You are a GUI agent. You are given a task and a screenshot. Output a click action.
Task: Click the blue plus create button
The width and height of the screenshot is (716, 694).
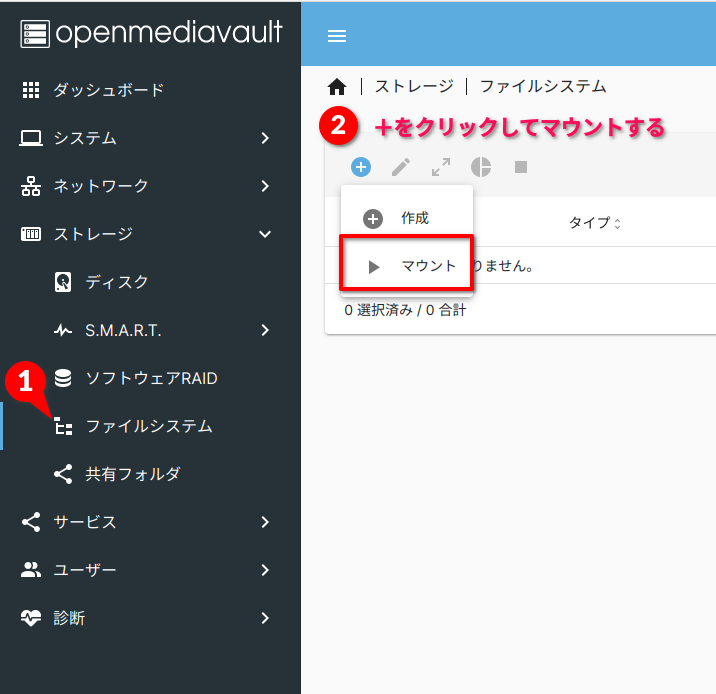coord(361,167)
